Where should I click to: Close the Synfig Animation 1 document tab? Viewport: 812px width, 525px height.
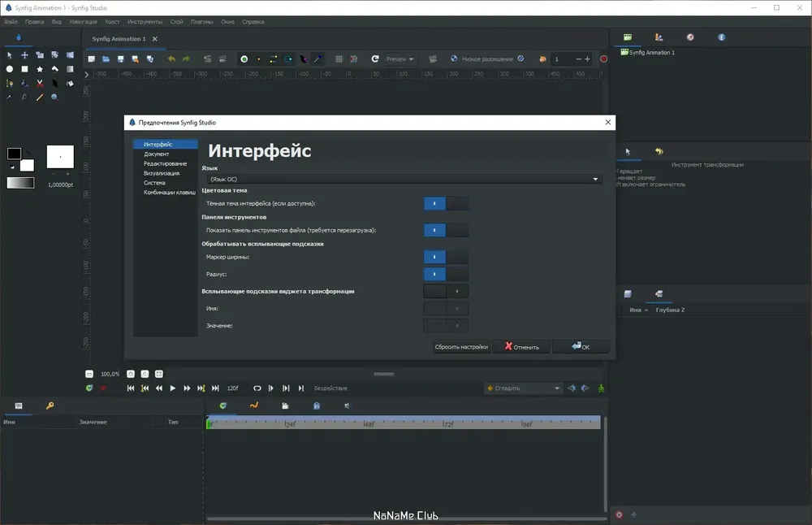155,39
